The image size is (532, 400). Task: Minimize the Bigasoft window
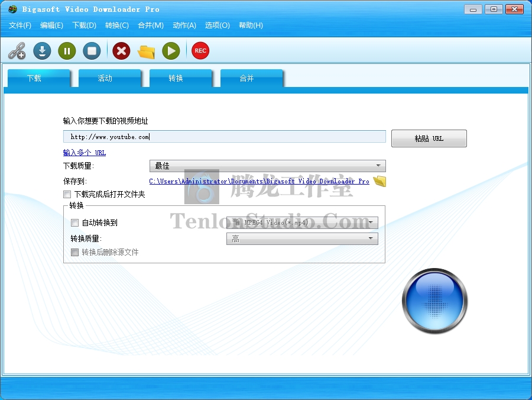pos(473,9)
